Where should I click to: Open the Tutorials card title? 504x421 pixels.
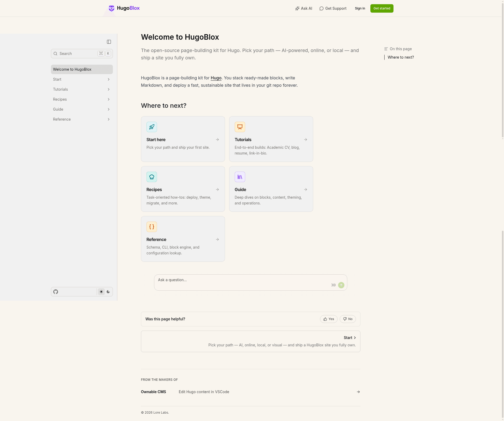[x=243, y=140]
